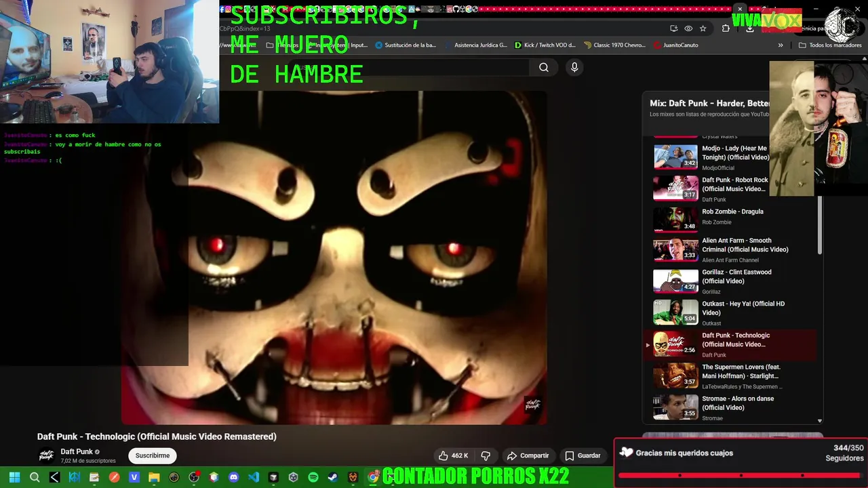Play Outkast - Hey Ya! thumbnail
Screen dimensions: 868x488
pyautogui.click(x=675, y=312)
